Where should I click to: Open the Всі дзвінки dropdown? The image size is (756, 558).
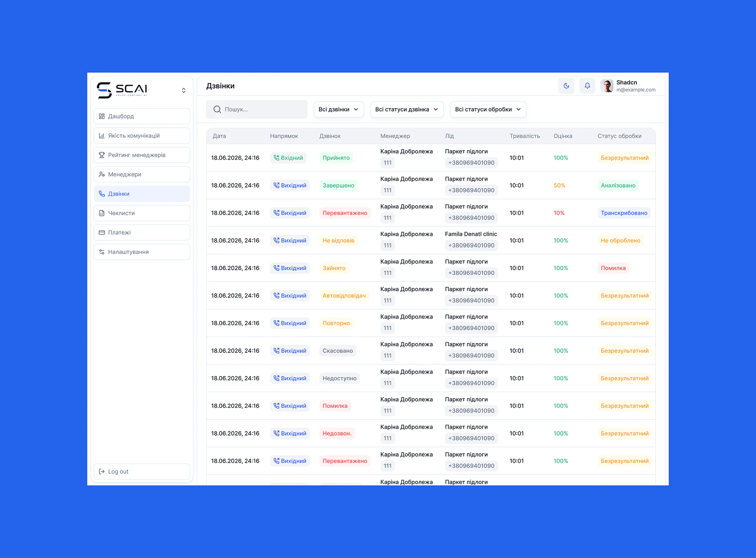[x=339, y=109]
